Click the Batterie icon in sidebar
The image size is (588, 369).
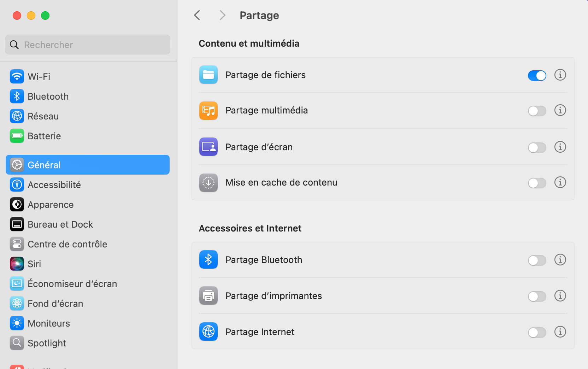[17, 136]
